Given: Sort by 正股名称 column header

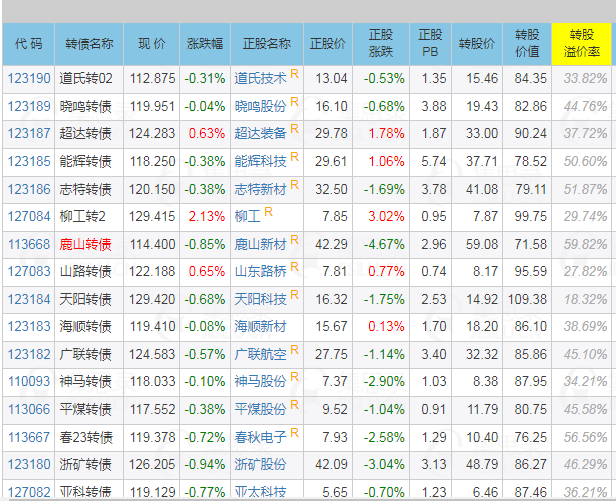Looking at the screenshot, I should coord(267,44).
